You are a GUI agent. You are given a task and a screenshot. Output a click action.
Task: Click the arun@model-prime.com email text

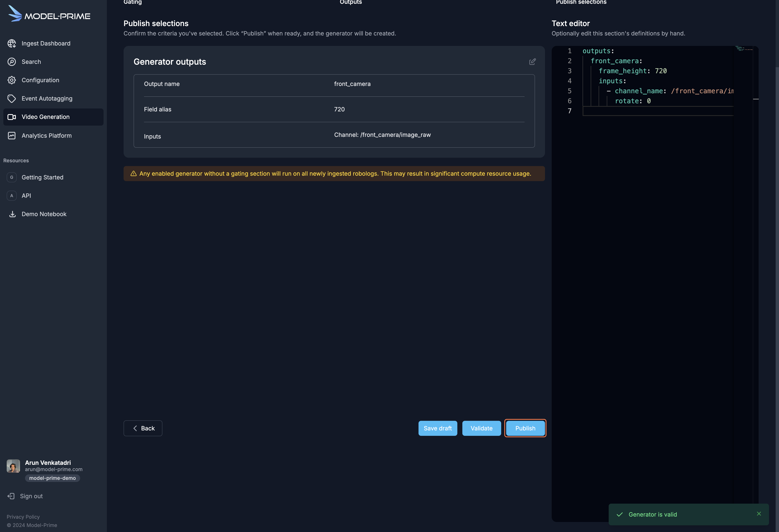54,469
